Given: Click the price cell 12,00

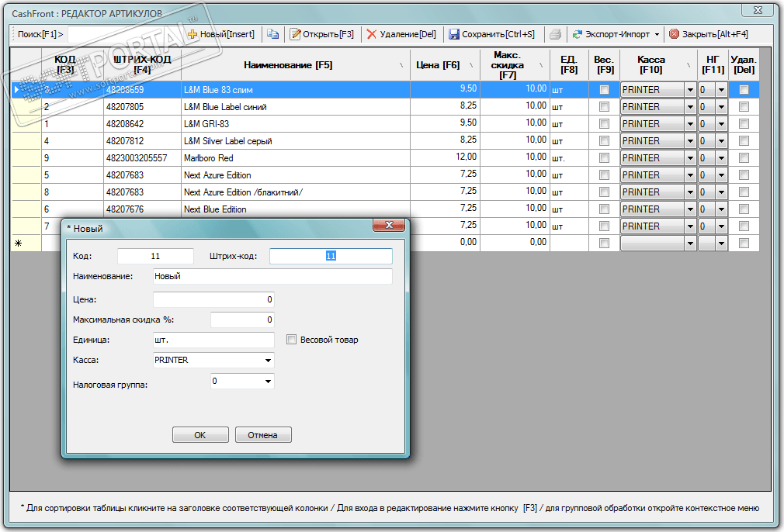Looking at the screenshot, I should point(445,158).
